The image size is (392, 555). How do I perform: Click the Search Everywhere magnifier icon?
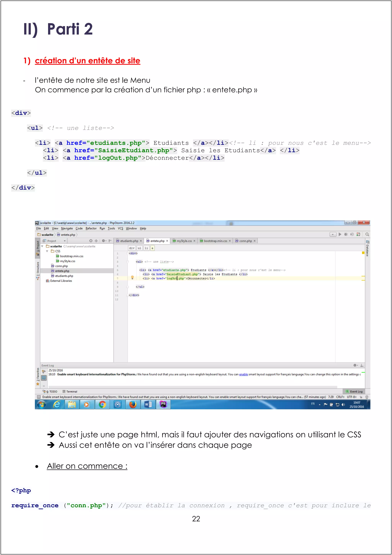pyautogui.click(x=367, y=234)
